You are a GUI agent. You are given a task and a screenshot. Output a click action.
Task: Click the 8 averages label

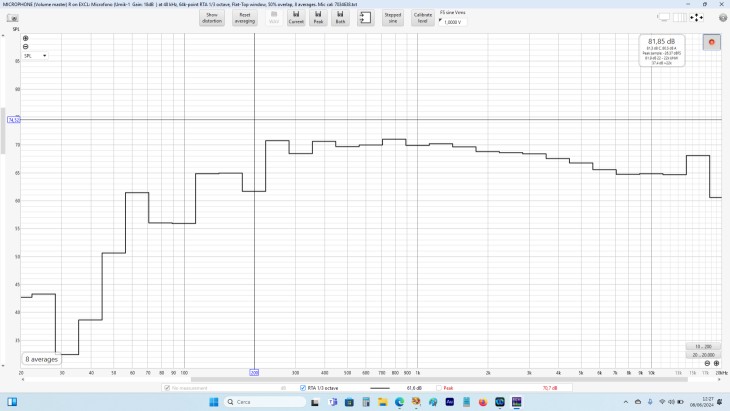(x=41, y=359)
